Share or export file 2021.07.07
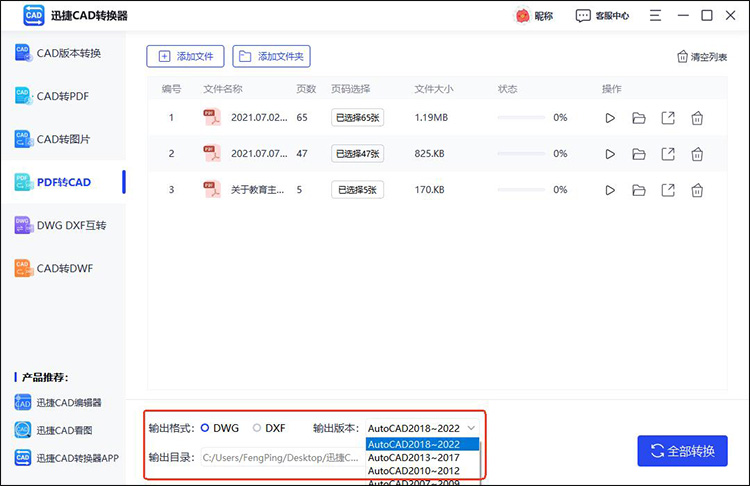The height and width of the screenshot is (486, 750). [x=668, y=154]
